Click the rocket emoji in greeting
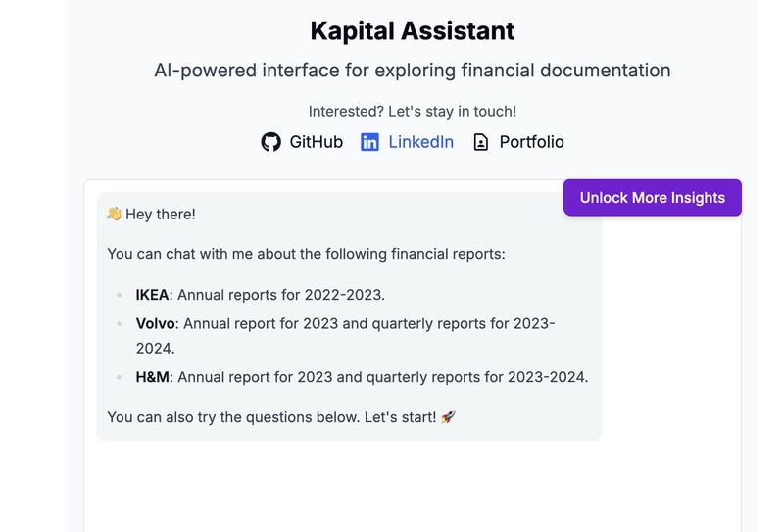Image resolution: width=783 pixels, height=532 pixels. coord(448,416)
